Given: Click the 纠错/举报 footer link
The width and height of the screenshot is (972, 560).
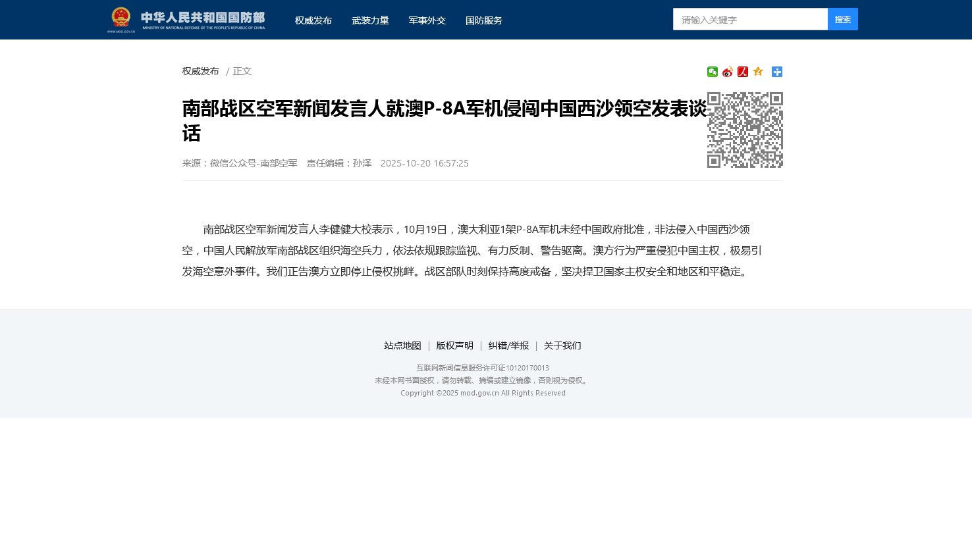Looking at the screenshot, I should tap(508, 345).
